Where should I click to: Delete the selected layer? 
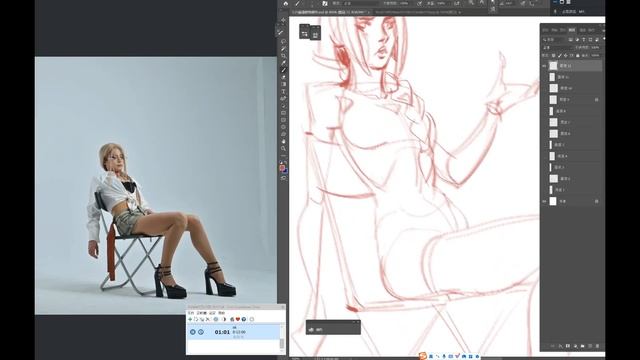click(x=598, y=346)
